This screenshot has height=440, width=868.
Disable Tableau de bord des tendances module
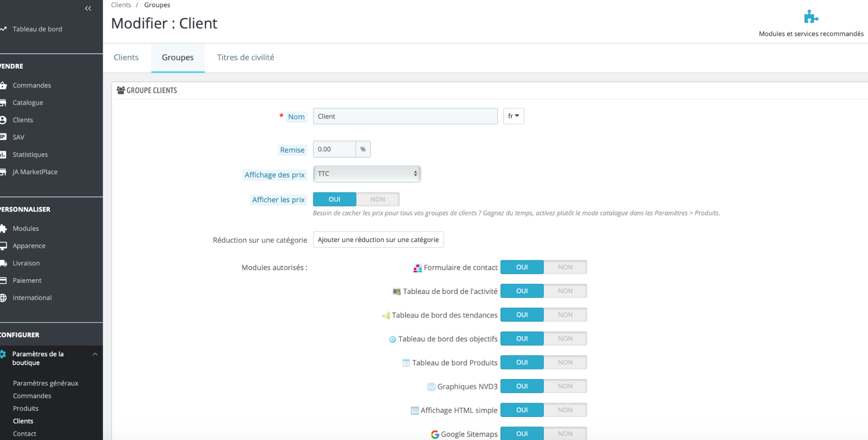(x=565, y=315)
